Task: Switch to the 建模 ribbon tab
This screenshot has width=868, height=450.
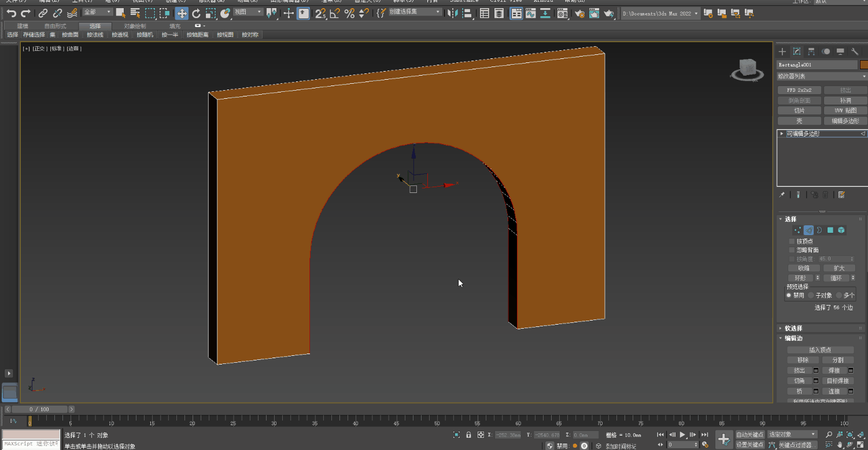Action: pos(23,26)
